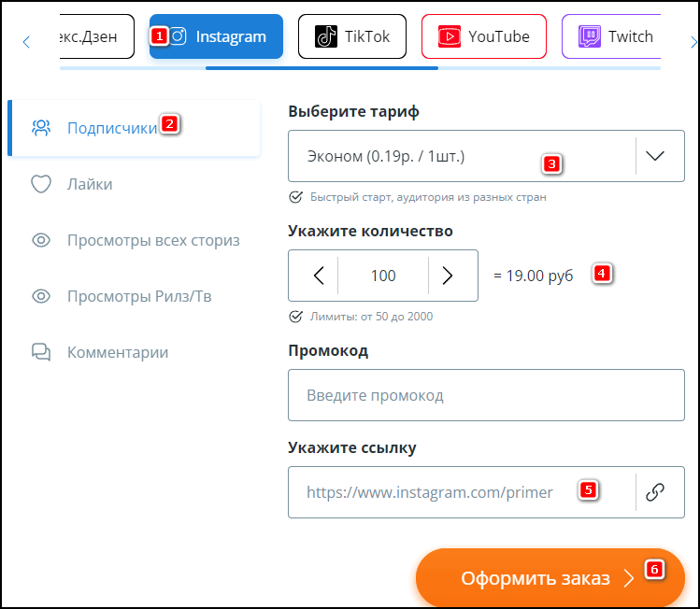Click eye icon for Просмотры всех сториз
The width and height of the screenshot is (700, 609).
click(x=41, y=240)
